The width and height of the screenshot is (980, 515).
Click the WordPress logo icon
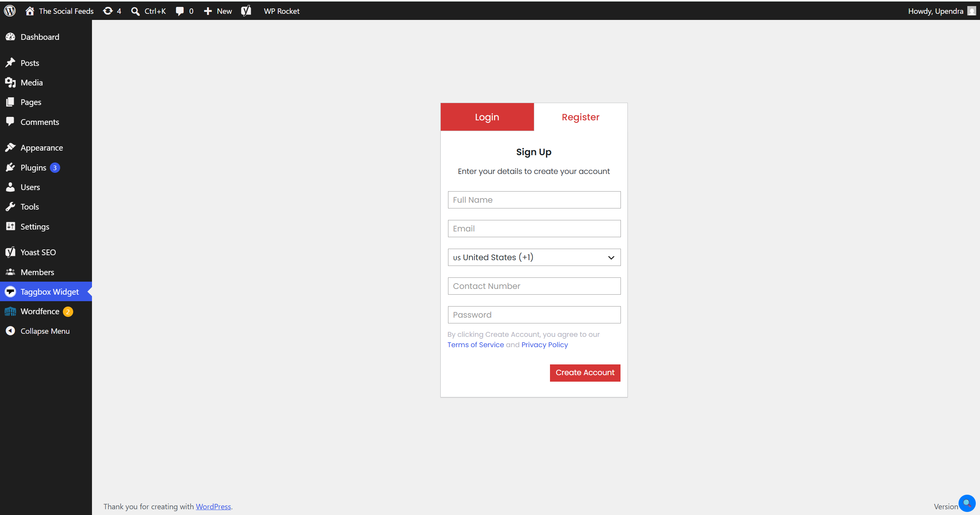(x=10, y=11)
